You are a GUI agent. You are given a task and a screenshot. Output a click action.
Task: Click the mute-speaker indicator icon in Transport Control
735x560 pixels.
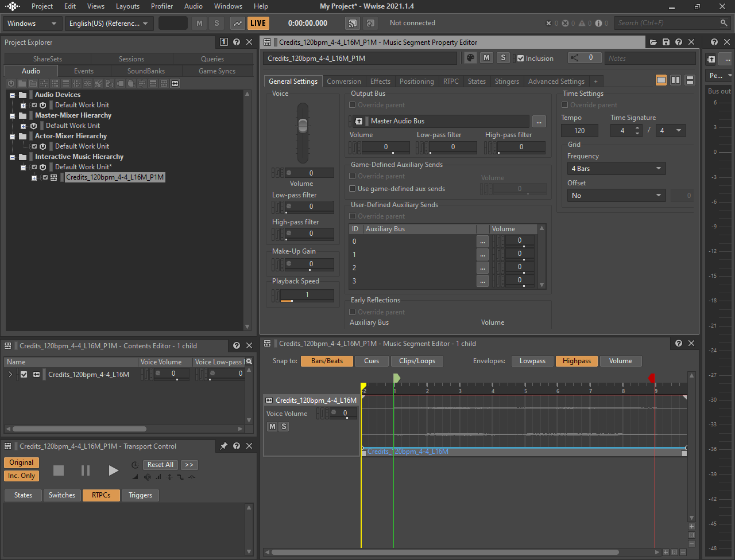click(148, 477)
